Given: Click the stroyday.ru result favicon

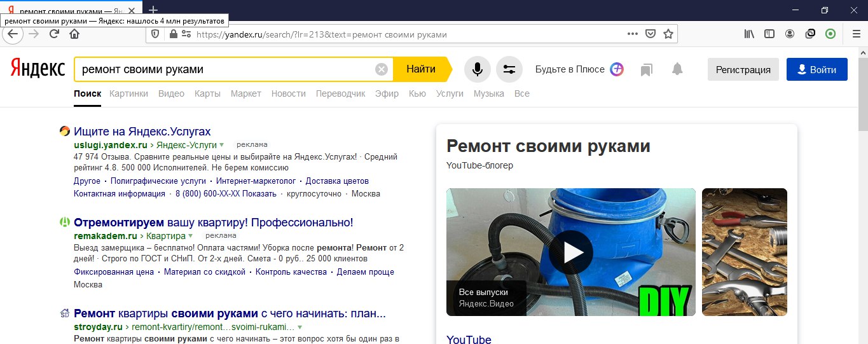Looking at the screenshot, I should tap(64, 313).
